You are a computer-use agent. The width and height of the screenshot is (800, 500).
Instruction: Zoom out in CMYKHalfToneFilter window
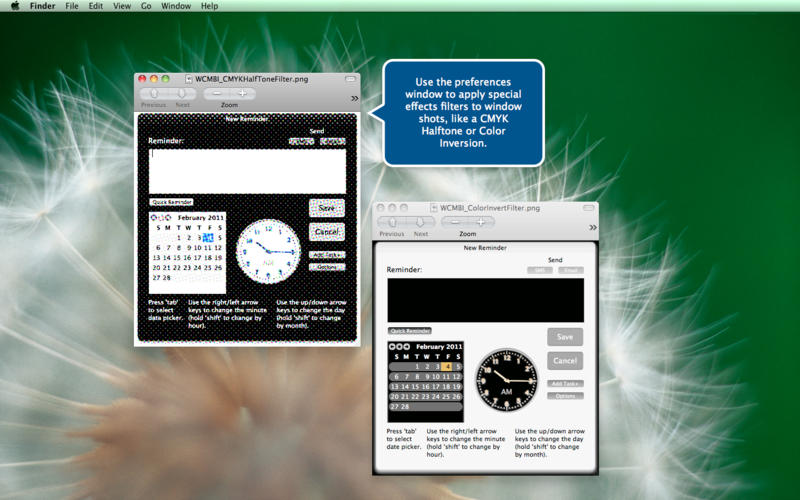216,93
